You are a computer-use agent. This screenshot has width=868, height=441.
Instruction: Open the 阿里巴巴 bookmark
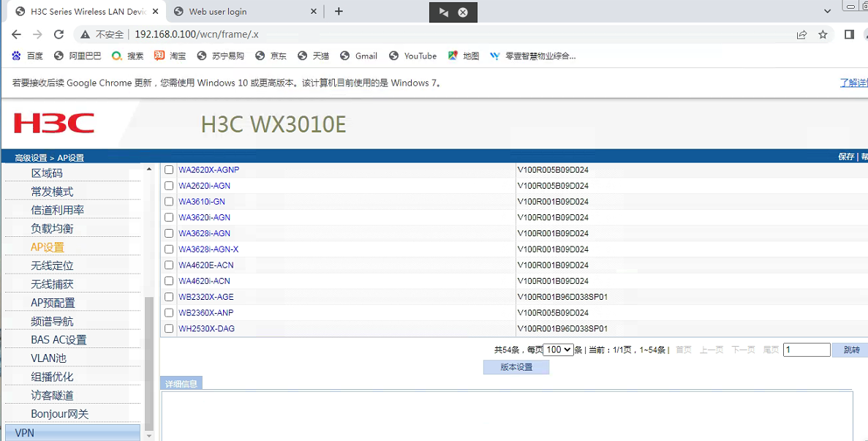(x=78, y=56)
